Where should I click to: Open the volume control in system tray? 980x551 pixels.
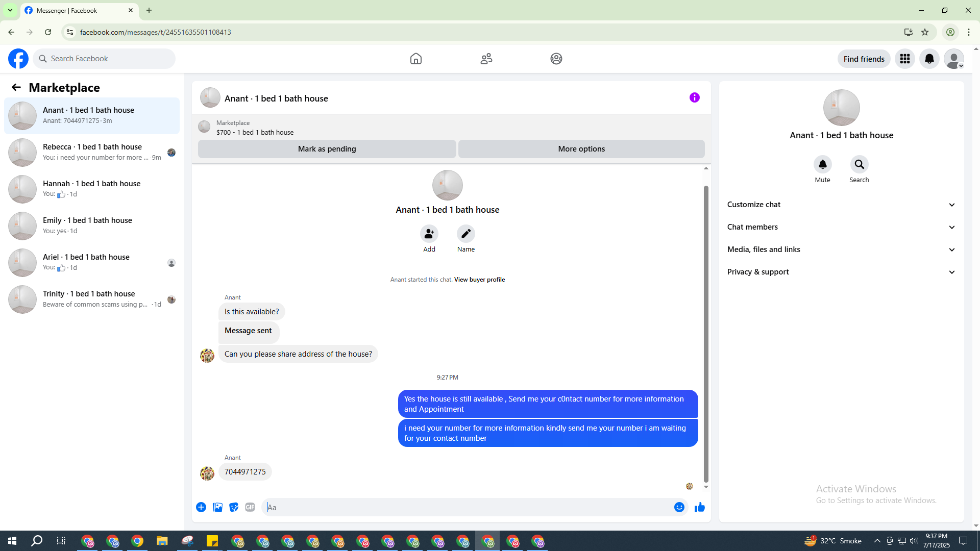tap(914, 541)
